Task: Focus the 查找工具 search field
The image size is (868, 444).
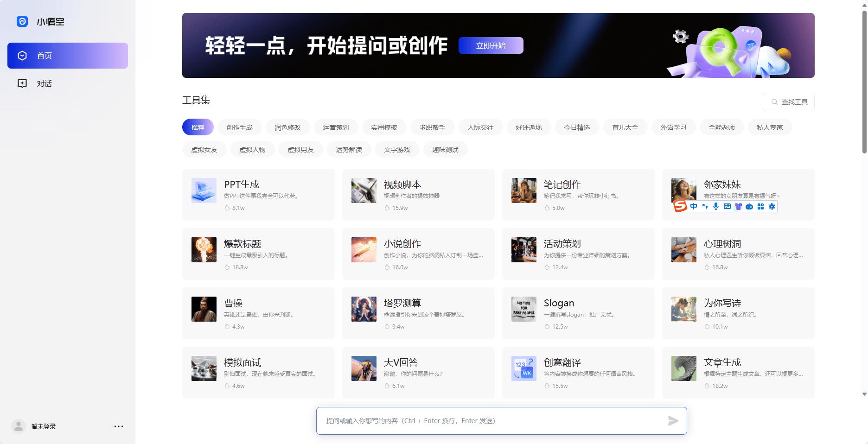Action: click(x=789, y=102)
